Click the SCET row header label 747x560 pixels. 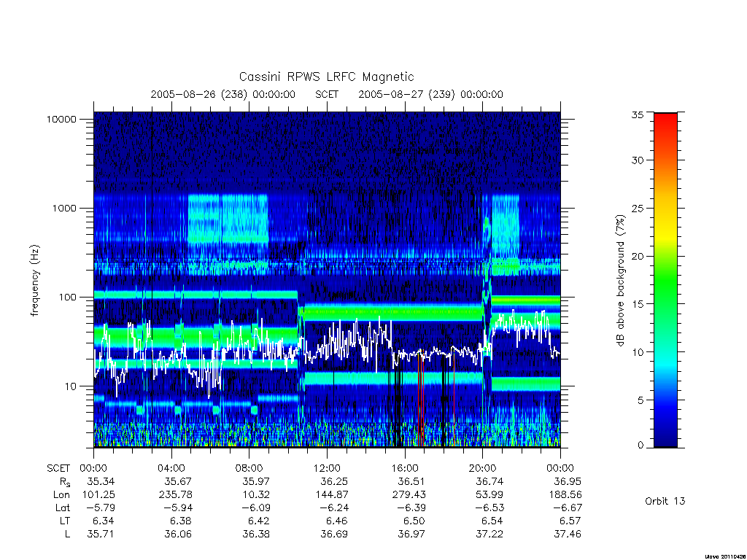pos(58,468)
